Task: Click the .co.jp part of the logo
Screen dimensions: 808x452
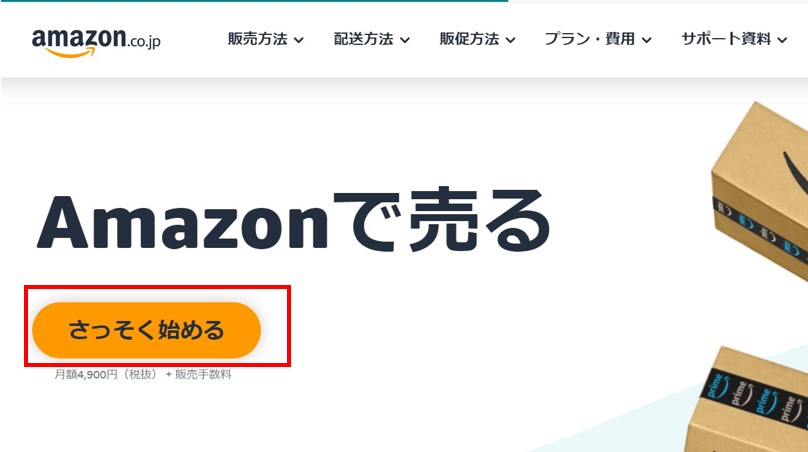Action: pyautogui.click(x=144, y=41)
